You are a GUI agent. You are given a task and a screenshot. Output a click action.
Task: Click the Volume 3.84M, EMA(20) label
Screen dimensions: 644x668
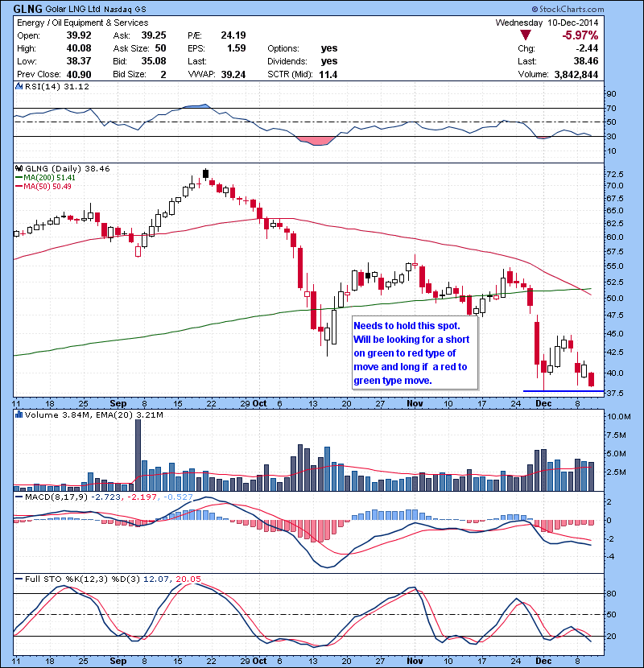(x=93, y=414)
